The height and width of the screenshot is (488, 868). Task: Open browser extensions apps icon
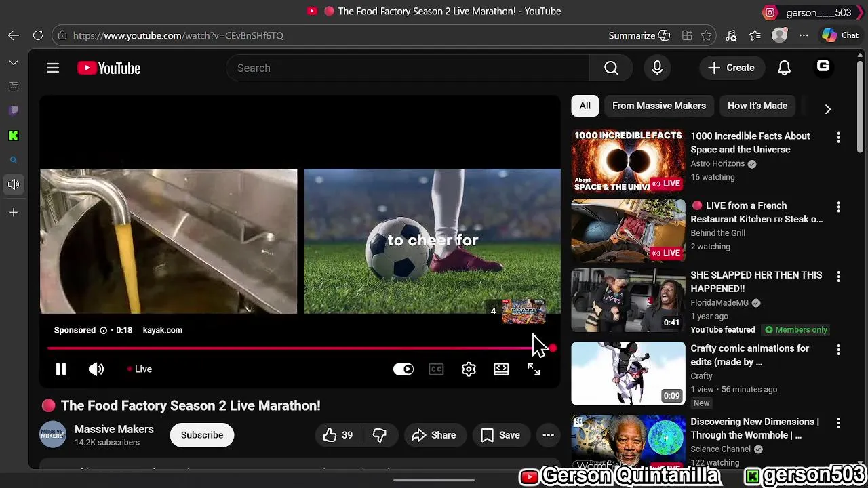click(x=687, y=35)
